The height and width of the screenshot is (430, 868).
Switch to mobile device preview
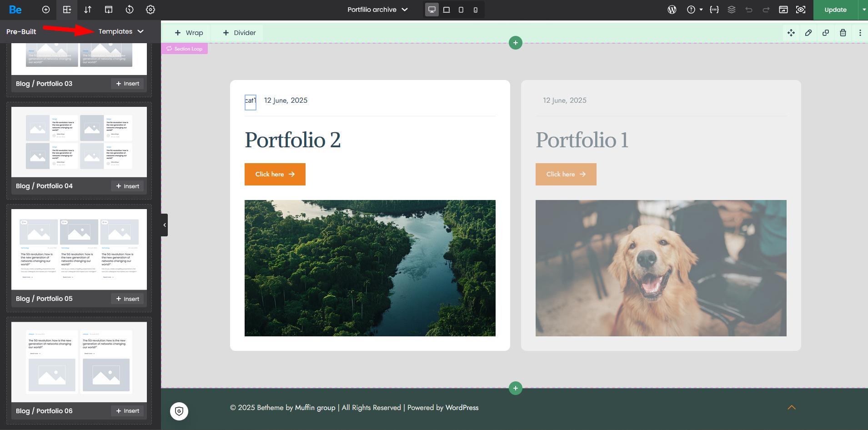476,10
